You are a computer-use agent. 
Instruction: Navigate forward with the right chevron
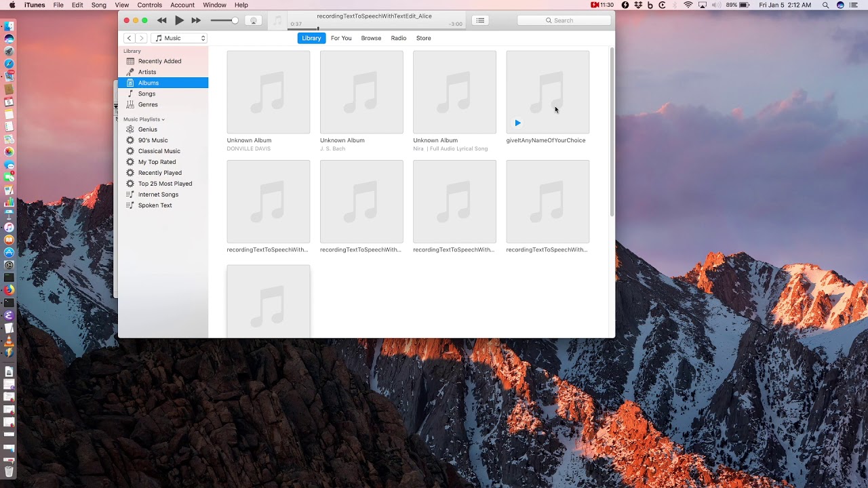pyautogui.click(x=141, y=38)
